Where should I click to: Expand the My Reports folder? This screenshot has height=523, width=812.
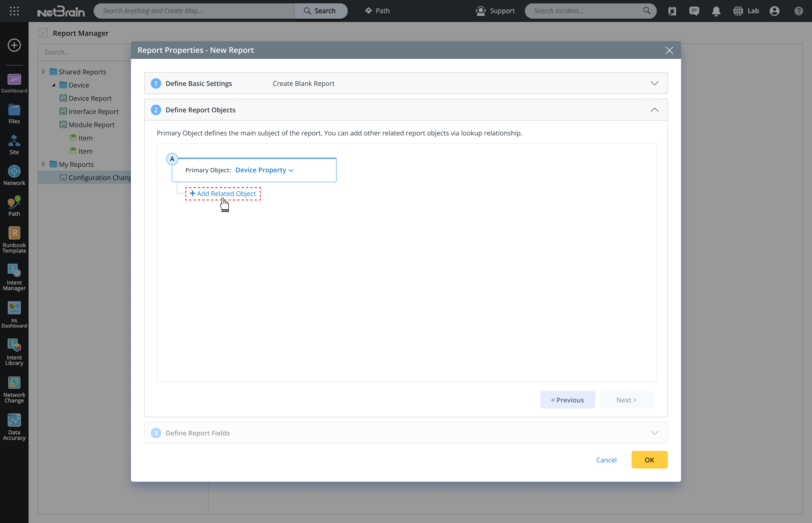click(43, 164)
